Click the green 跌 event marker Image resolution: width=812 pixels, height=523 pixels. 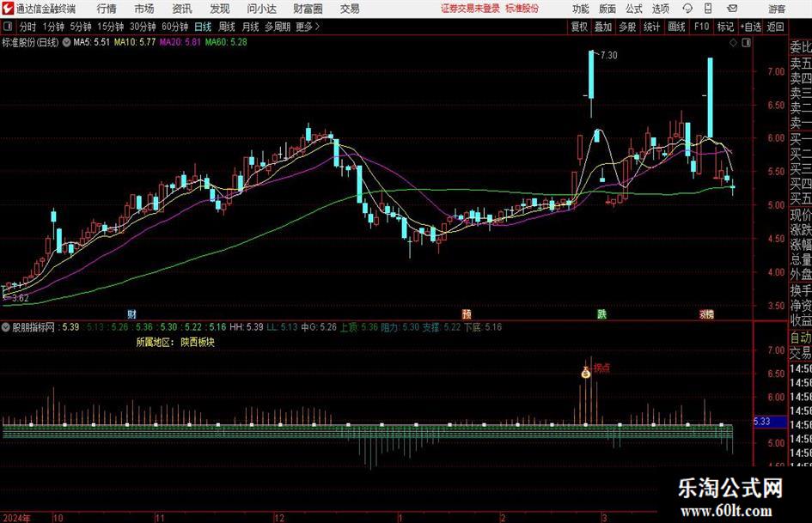click(601, 313)
